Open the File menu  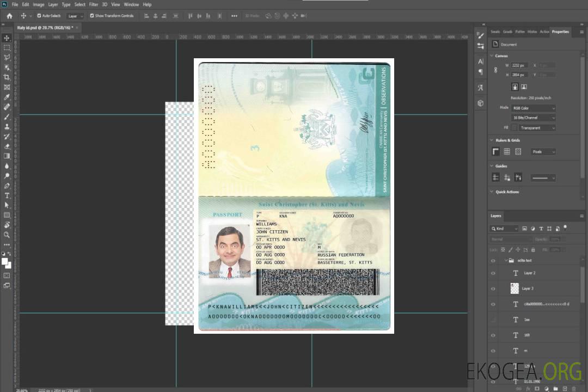coord(15,4)
